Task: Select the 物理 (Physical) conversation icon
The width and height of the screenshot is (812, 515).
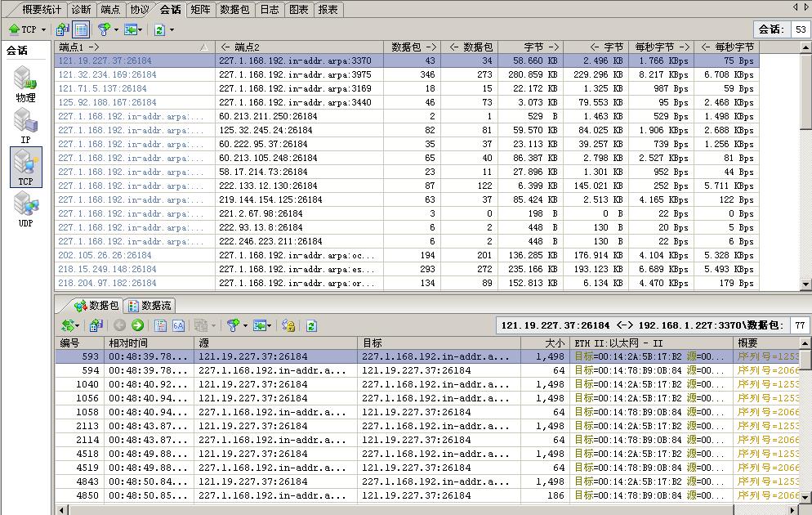Action: pyautogui.click(x=25, y=84)
